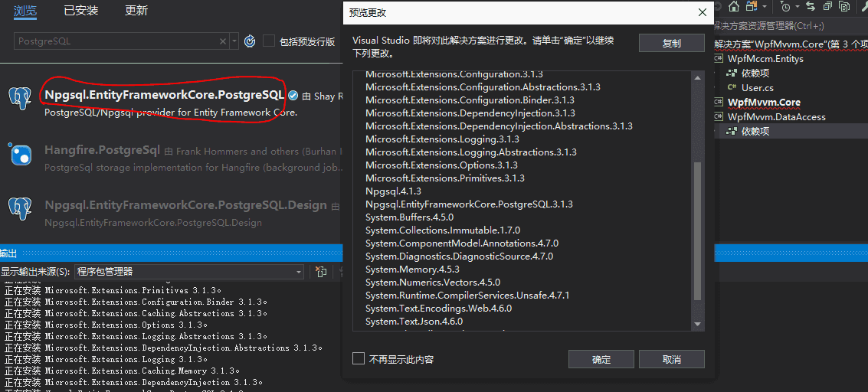Select the Npgsql.EntityFrameworkCore.PostgreSQL package title
This screenshot has height=392, width=868.
[x=165, y=94]
